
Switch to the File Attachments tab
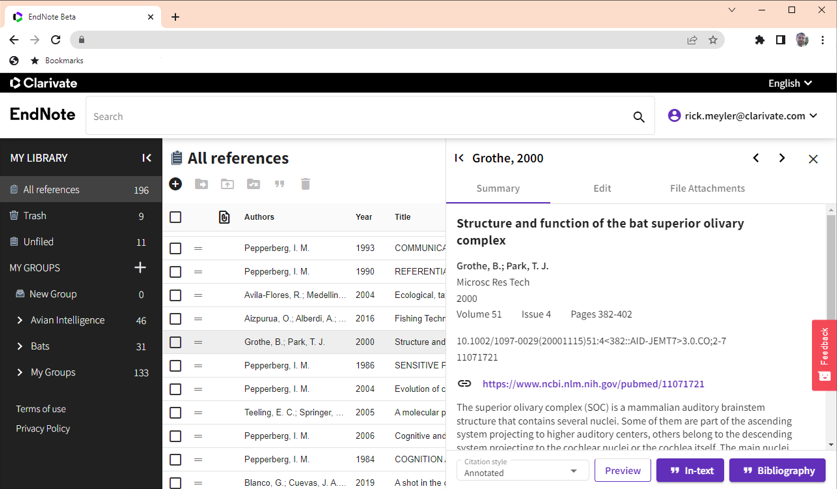[x=707, y=188]
